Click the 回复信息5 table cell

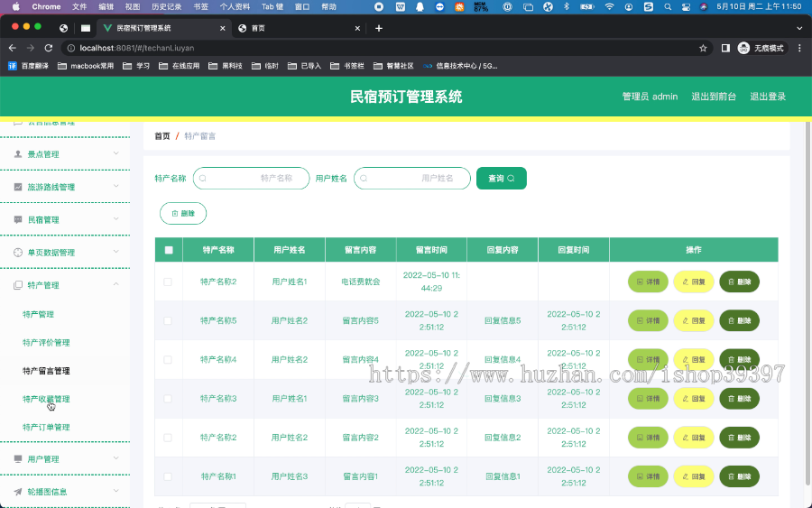[x=503, y=320]
